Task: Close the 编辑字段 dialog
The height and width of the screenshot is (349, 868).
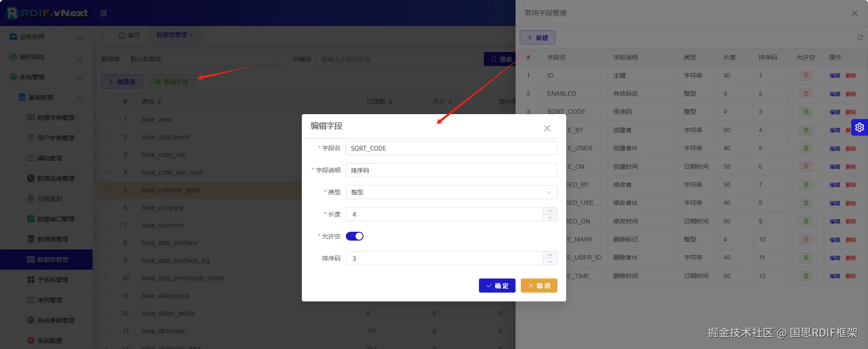Action: click(x=547, y=128)
